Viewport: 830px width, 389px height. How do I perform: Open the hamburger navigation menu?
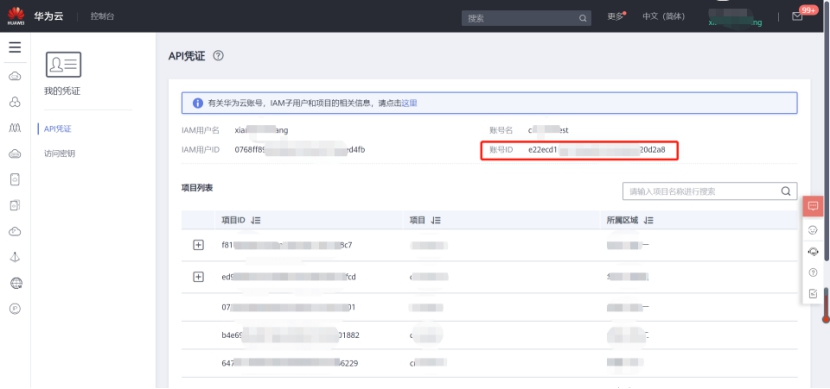[15, 47]
